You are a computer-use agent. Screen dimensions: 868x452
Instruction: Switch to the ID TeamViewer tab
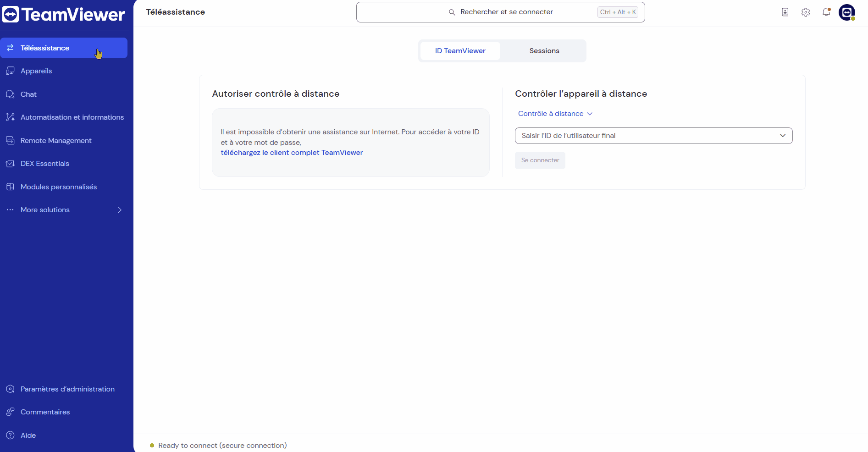click(460, 51)
